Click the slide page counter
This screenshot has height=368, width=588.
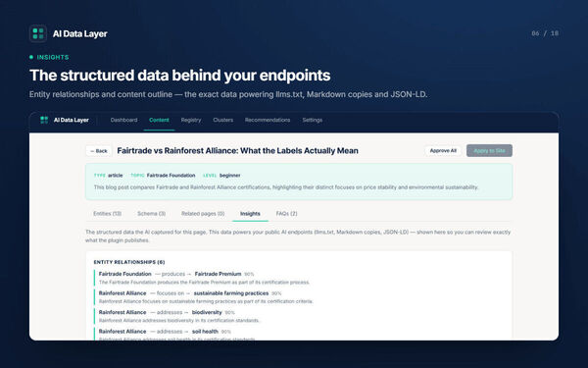pyautogui.click(x=545, y=33)
